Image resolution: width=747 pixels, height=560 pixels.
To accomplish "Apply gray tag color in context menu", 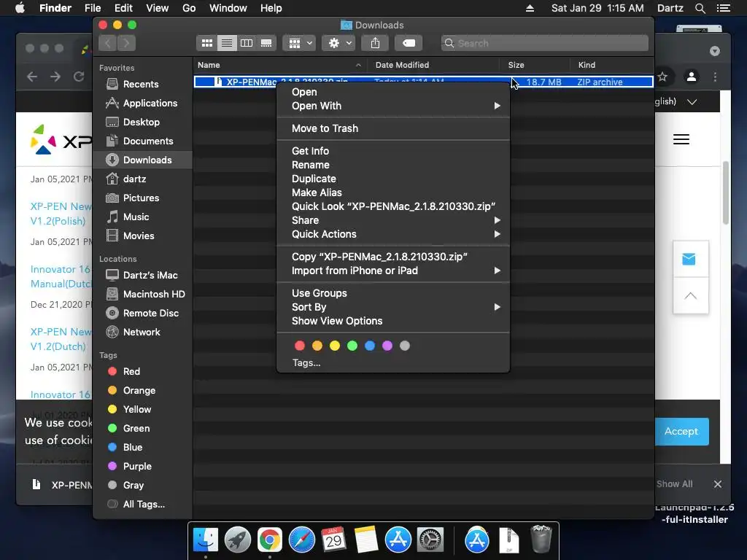I will coord(405,346).
